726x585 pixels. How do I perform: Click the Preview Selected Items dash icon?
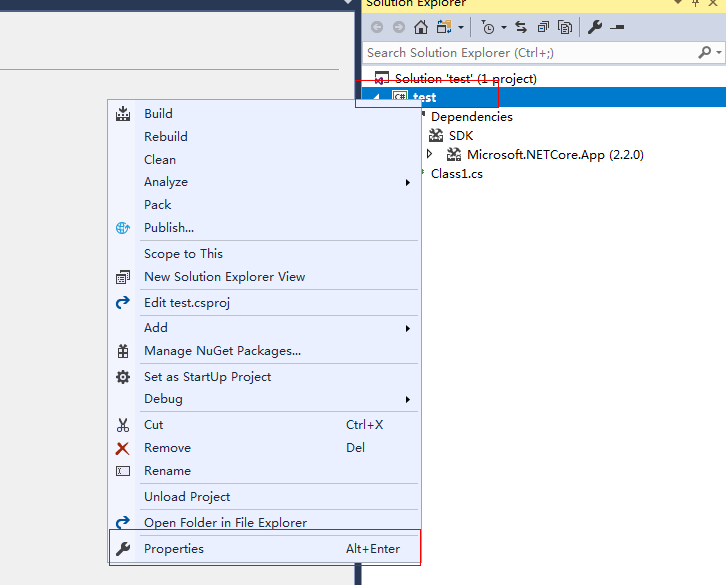[617, 28]
